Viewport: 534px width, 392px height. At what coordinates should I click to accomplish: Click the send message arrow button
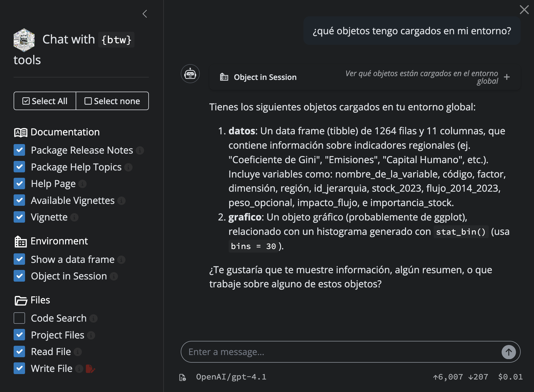[508, 352]
